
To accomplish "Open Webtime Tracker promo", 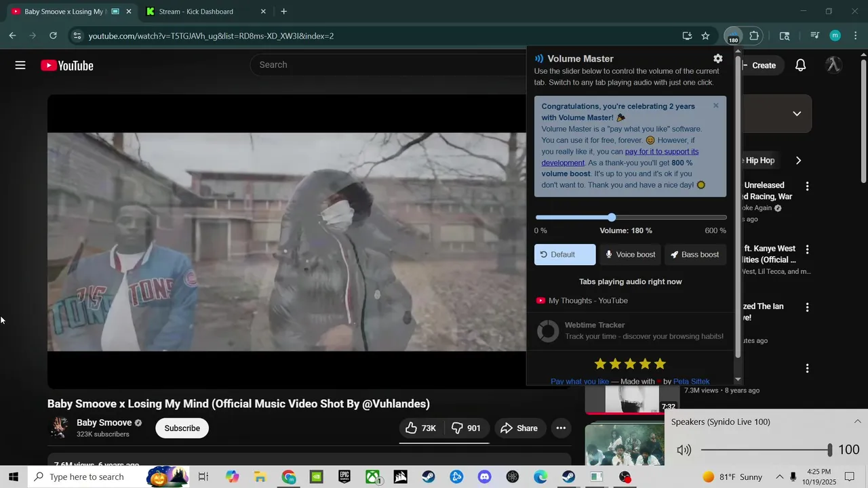I will 630,331.
